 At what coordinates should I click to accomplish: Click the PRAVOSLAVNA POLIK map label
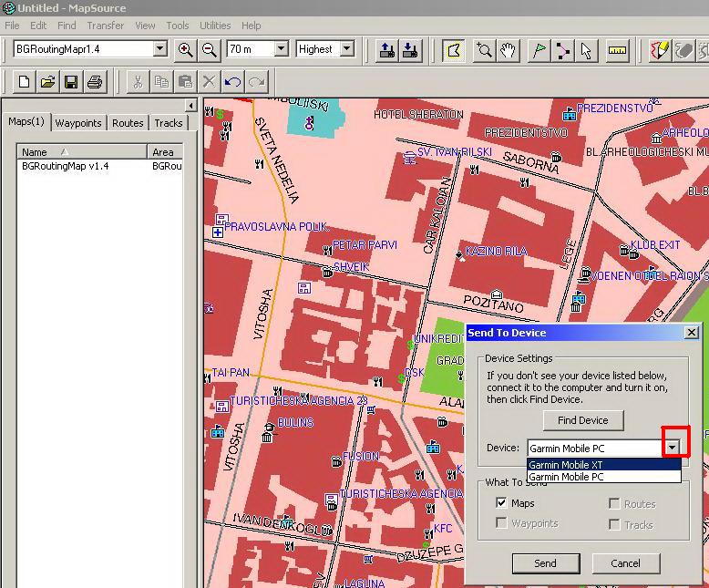point(276,227)
